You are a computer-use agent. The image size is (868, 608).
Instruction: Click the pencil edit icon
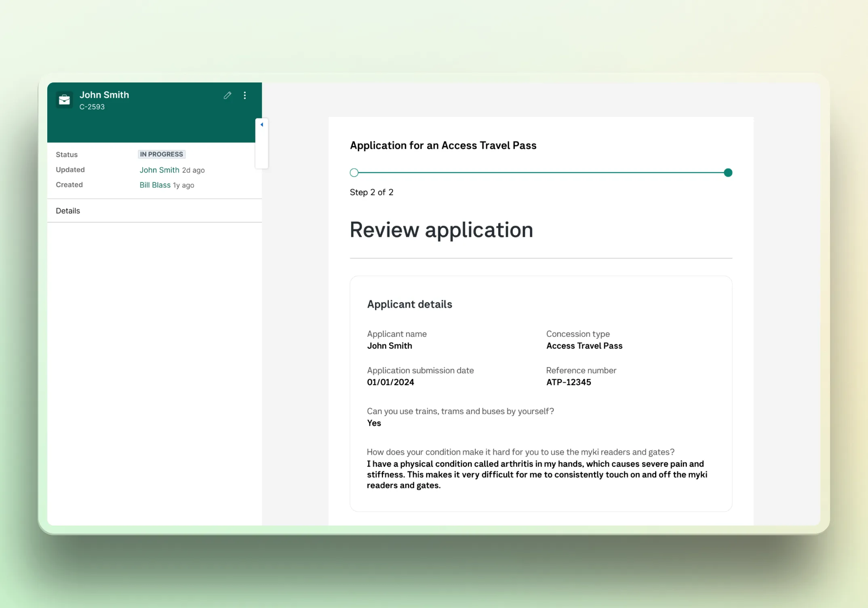pos(228,95)
